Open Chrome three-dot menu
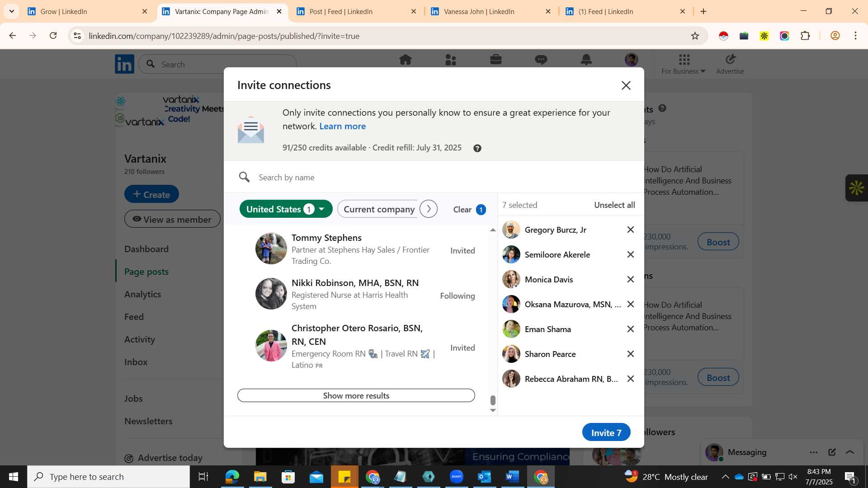The height and width of the screenshot is (488, 868). (855, 36)
